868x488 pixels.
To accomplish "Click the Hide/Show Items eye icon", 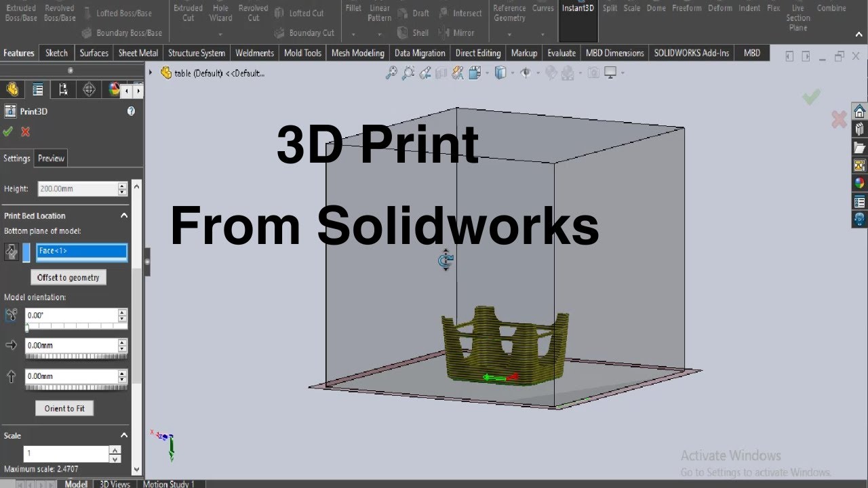I will (x=526, y=73).
